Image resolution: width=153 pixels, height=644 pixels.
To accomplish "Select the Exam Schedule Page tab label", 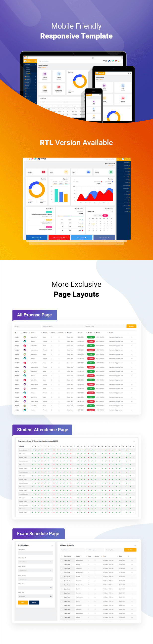I will (38, 534).
